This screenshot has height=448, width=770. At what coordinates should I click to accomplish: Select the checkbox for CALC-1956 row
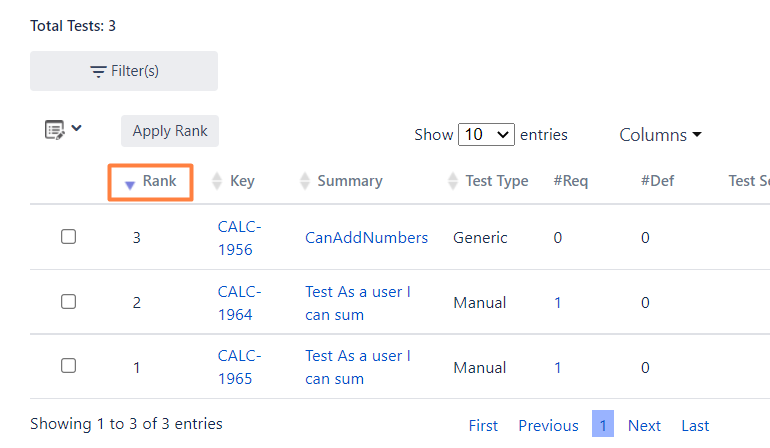68,237
